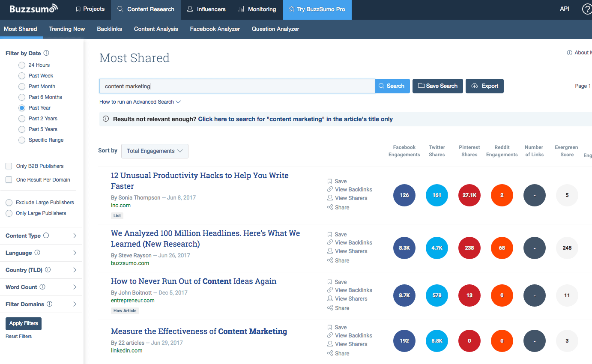The width and height of the screenshot is (592, 364).
Task: Click the blue Search button
Action: tap(392, 86)
